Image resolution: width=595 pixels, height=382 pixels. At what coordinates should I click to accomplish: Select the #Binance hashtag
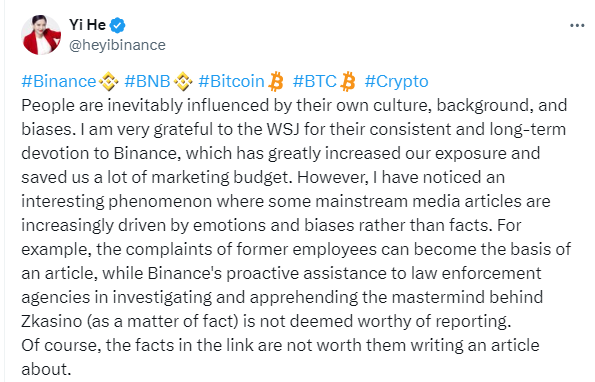(59, 81)
